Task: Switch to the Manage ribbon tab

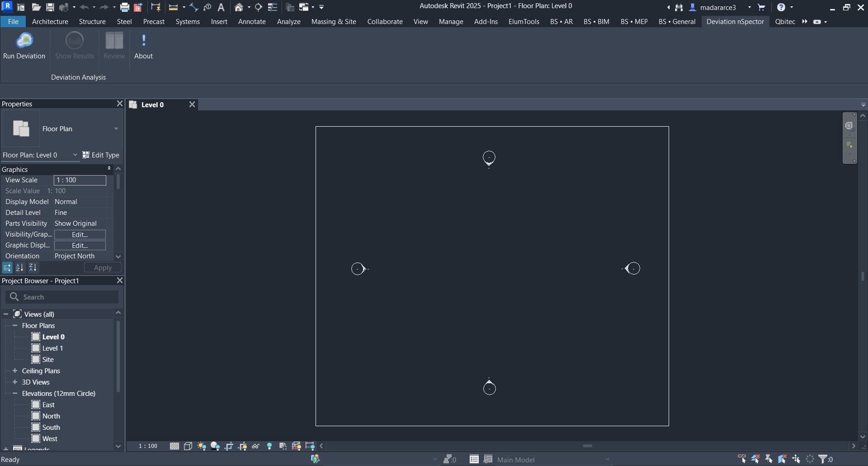Action: pyautogui.click(x=451, y=22)
